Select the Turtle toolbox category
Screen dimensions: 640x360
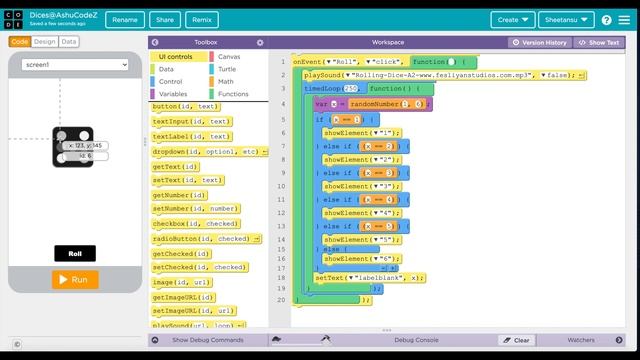227,69
